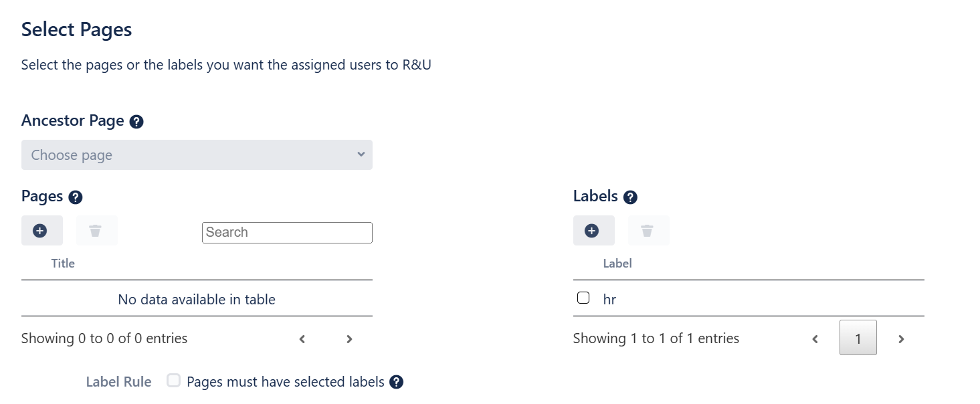Click help icon beside Pages heading
Screen dimensions: 980x404
click(76, 197)
